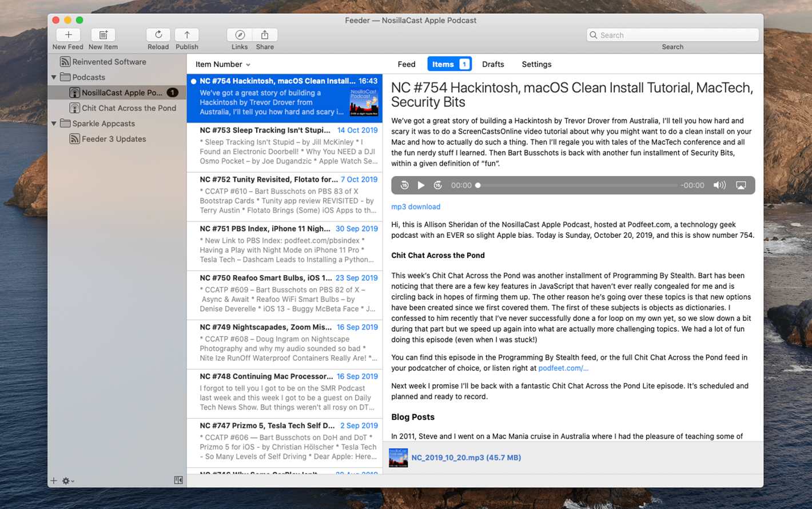Mute the audio via volume icon

pyautogui.click(x=719, y=185)
